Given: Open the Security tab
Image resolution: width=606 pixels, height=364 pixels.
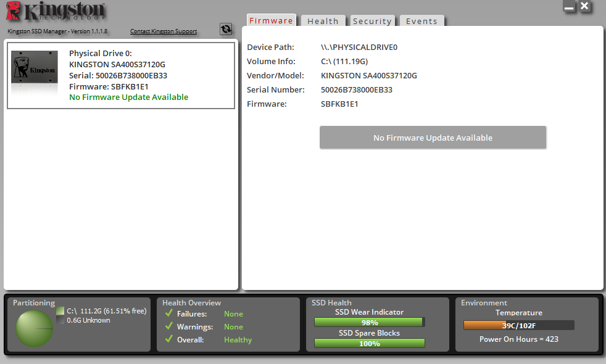Looking at the screenshot, I should point(372,21).
